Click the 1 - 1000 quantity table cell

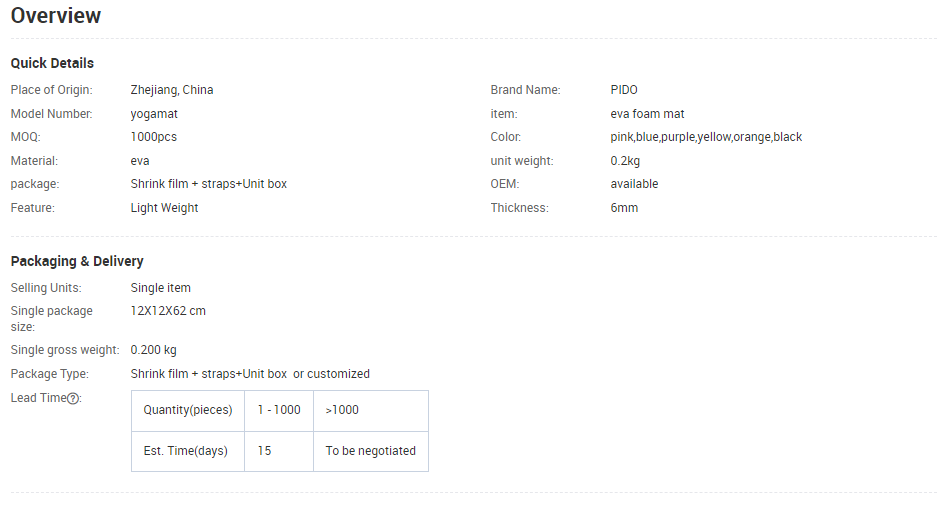279,410
